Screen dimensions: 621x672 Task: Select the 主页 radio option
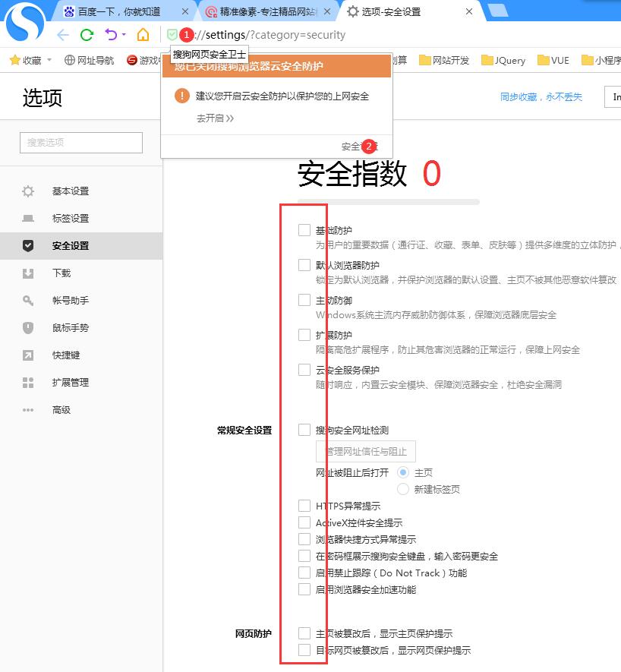(x=403, y=472)
